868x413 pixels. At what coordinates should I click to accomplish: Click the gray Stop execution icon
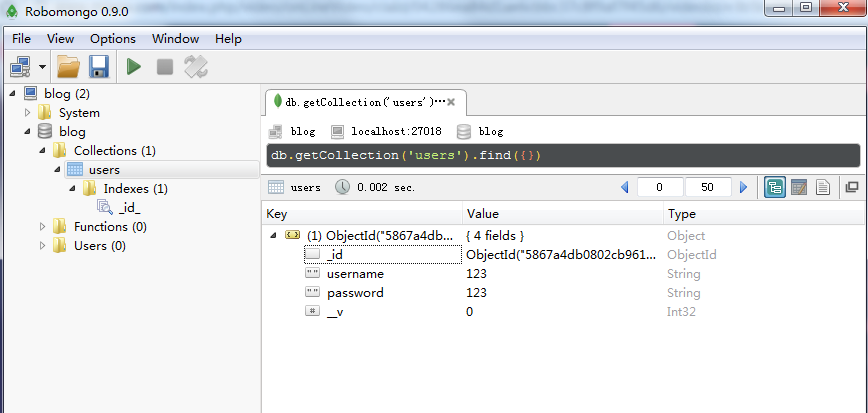(164, 67)
